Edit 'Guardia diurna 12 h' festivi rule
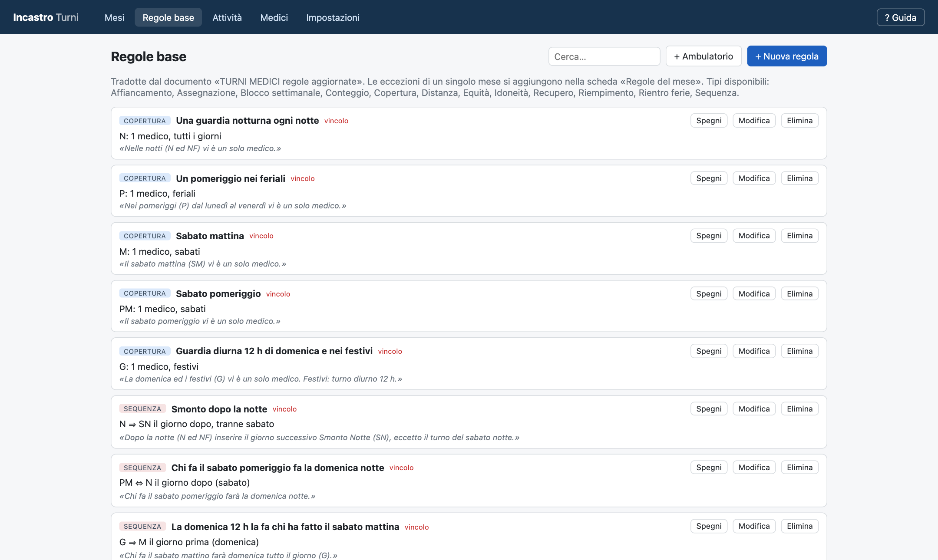Screen dimensions: 938x560 point(754,351)
